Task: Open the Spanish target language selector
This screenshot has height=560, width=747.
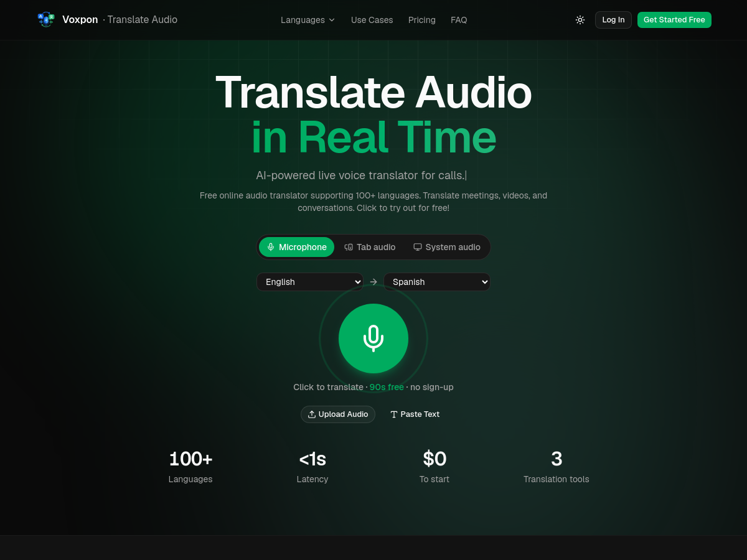Action: [x=437, y=282]
